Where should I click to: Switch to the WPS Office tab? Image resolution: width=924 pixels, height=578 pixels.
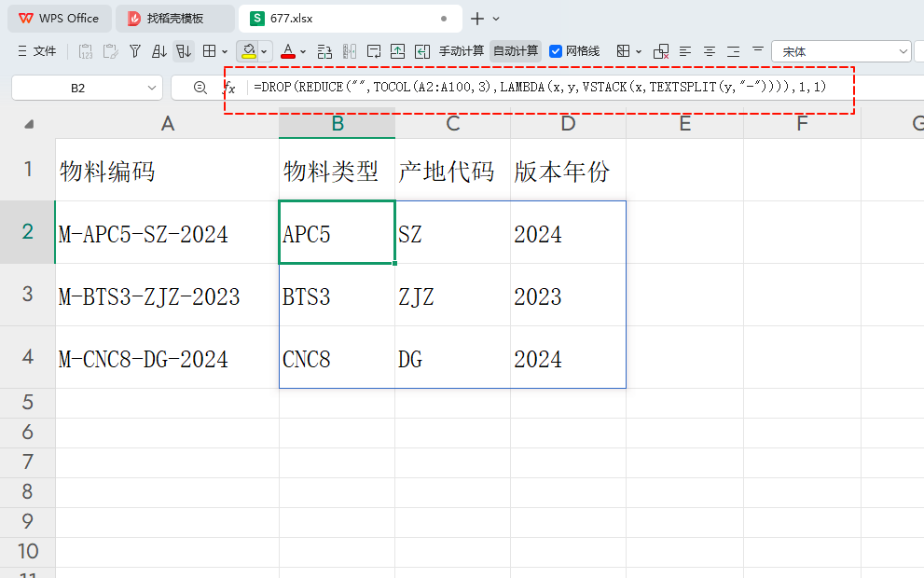point(60,19)
